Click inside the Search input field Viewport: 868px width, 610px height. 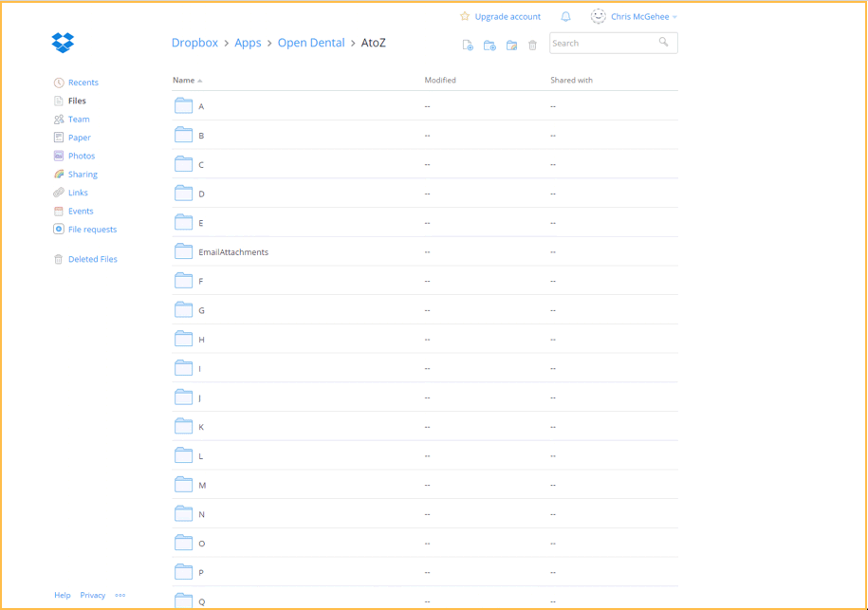[x=602, y=43]
